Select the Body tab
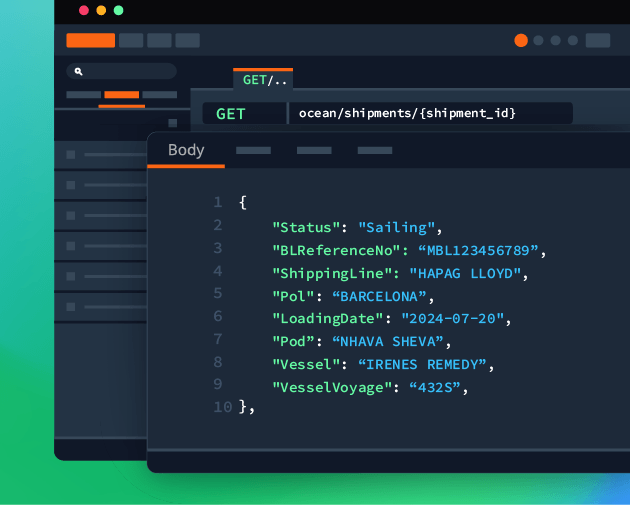 click(186, 150)
